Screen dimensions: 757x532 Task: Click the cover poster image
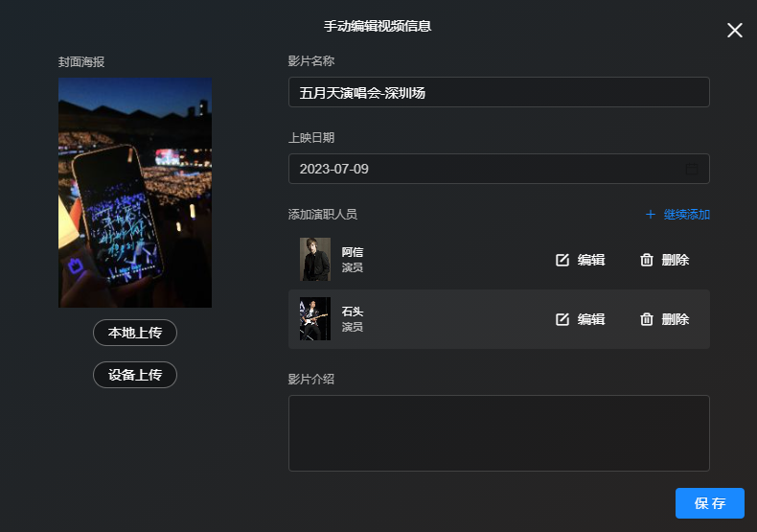[135, 193]
